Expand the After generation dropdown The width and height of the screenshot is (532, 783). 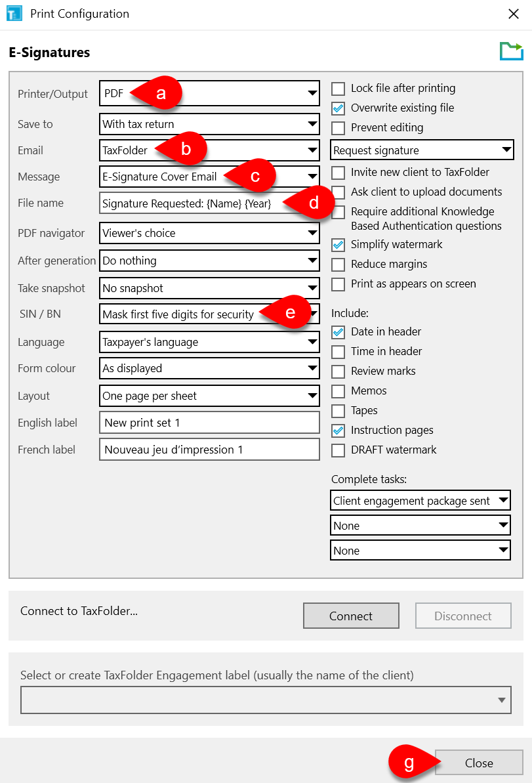pos(210,261)
